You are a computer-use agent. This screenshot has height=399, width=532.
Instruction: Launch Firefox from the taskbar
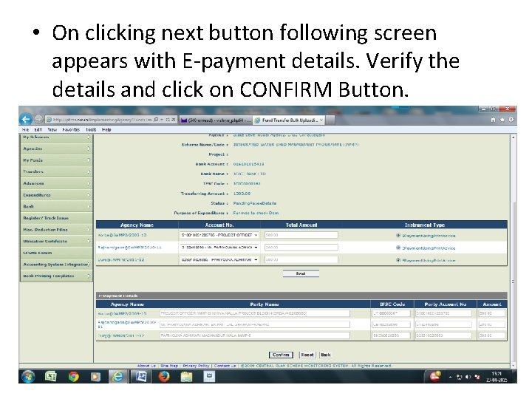164,377
